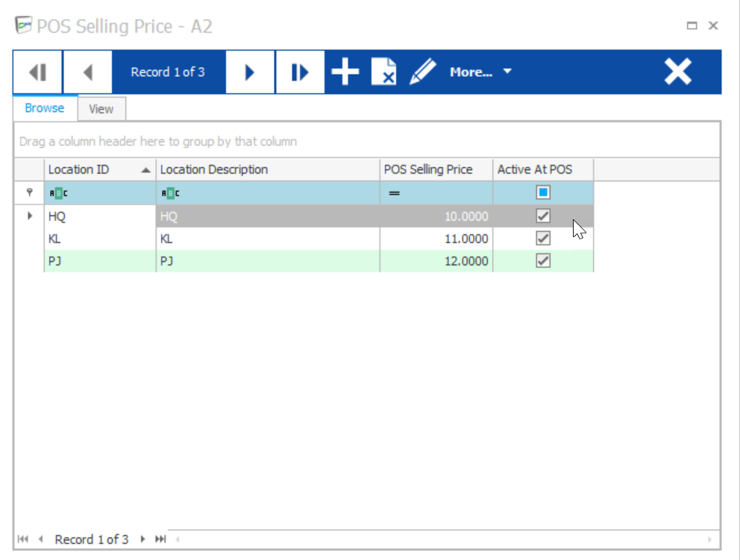Click horizontal scrollbar left arrow
Viewport: 740px width, 560px height.
coord(178,539)
